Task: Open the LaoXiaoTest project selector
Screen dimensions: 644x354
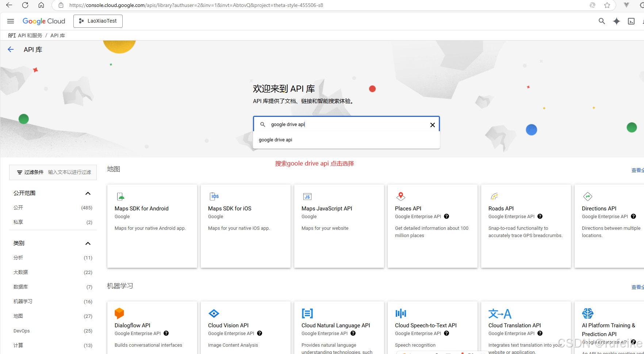Action: (x=98, y=21)
